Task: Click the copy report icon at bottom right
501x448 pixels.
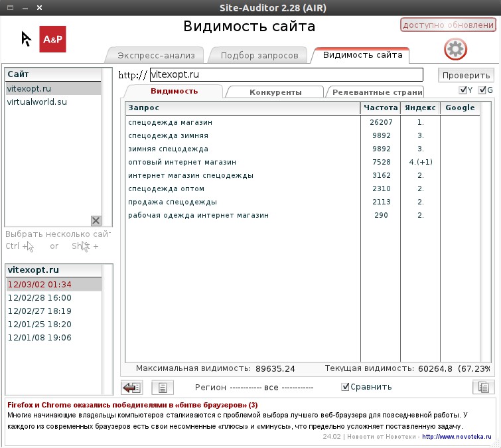Action: (x=484, y=388)
